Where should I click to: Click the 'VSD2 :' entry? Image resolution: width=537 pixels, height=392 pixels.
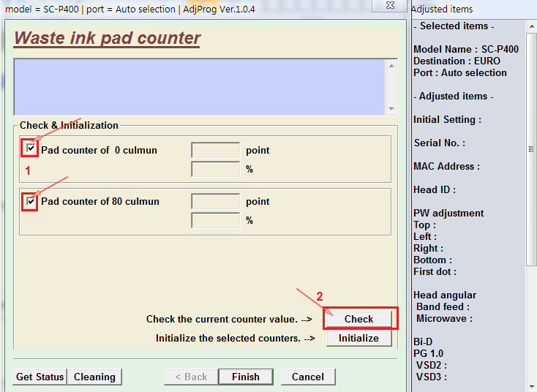click(432, 365)
